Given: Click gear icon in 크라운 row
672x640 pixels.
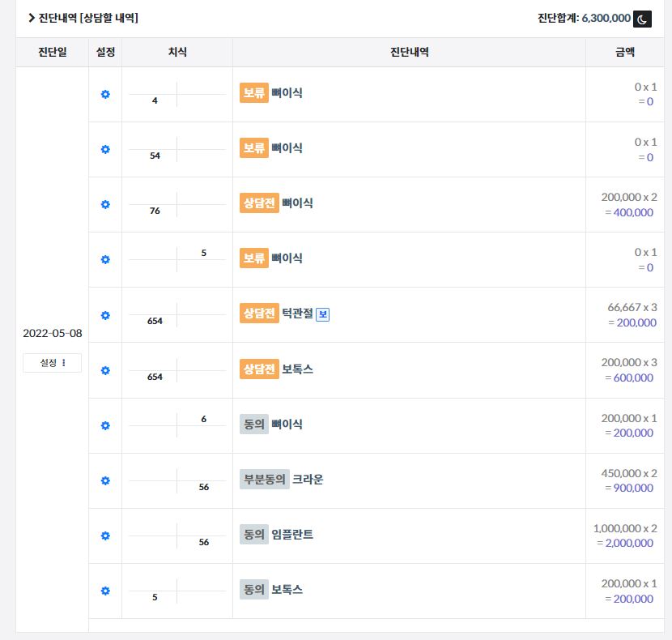Looking at the screenshot, I should [x=105, y=480].
